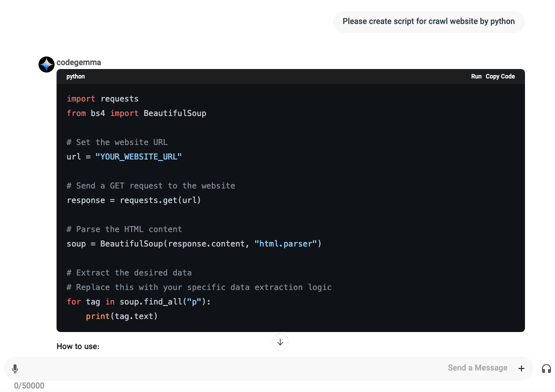Image resolution: width=555 pixels, height=392 pixels.
Task: Click the soup.find_all("p") loop line
Action: pos(139,301)
